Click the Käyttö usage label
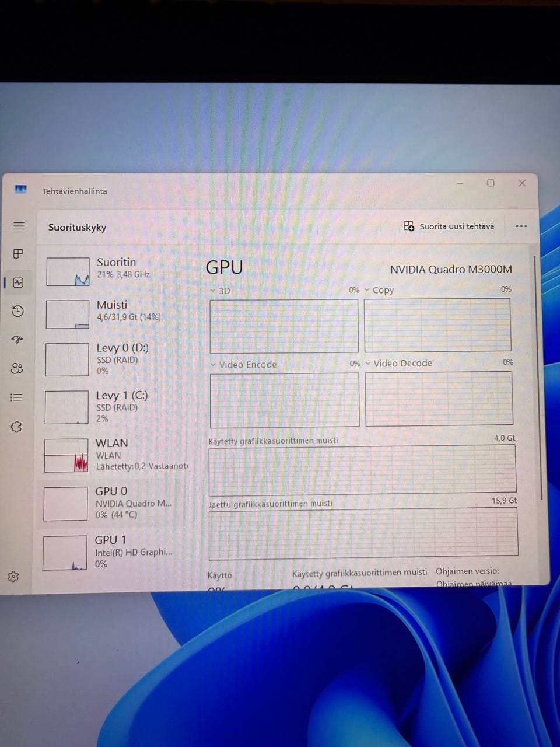The height and width of the screenshot is (747, 560). point(219,575)
